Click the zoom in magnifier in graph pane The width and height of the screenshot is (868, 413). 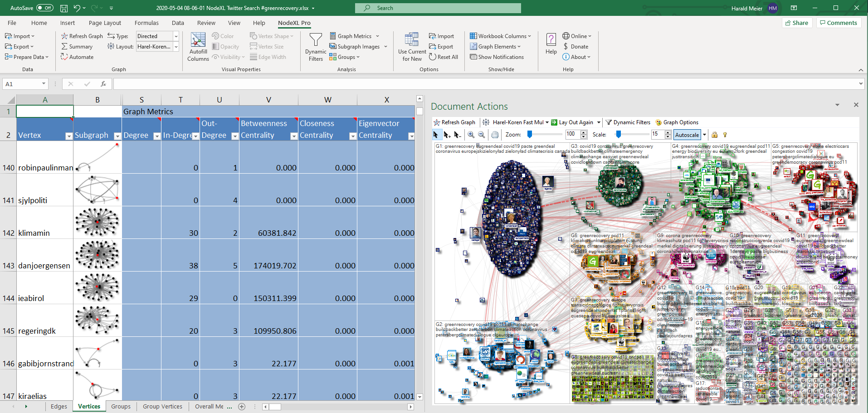[x=471, y=135]
